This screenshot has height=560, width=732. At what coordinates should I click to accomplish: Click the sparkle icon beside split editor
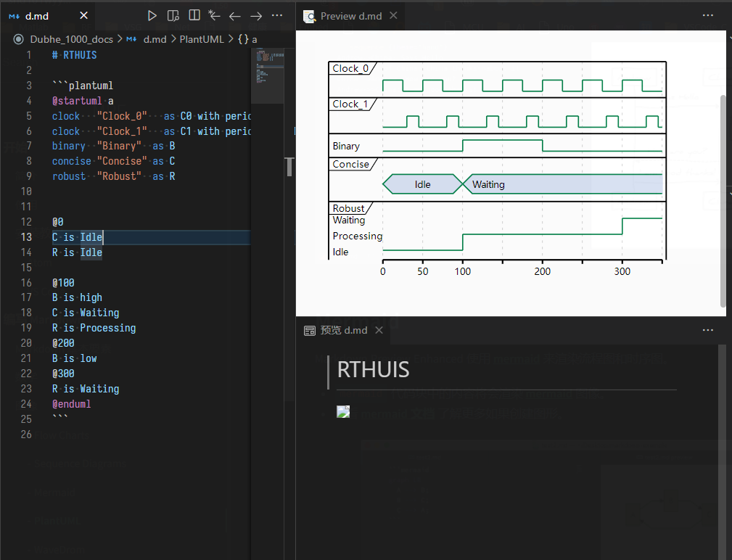pyautogui.click(x=214, y=15)
